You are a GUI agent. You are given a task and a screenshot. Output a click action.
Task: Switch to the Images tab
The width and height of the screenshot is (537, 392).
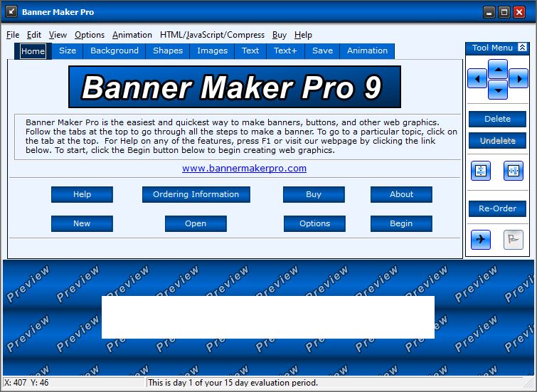pos(213,51)
